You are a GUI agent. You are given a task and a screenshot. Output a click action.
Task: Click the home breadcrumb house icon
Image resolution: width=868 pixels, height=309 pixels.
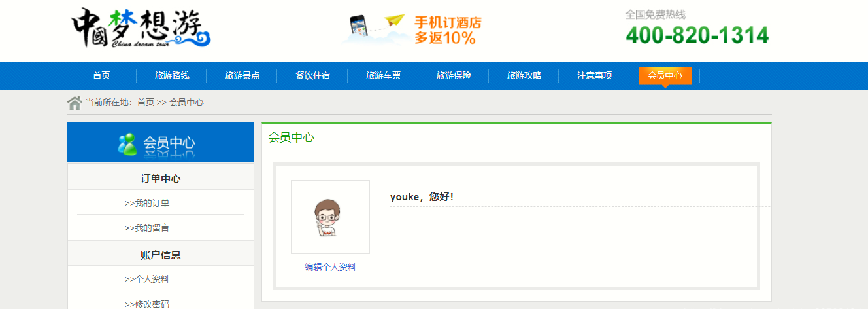[75, 103]
